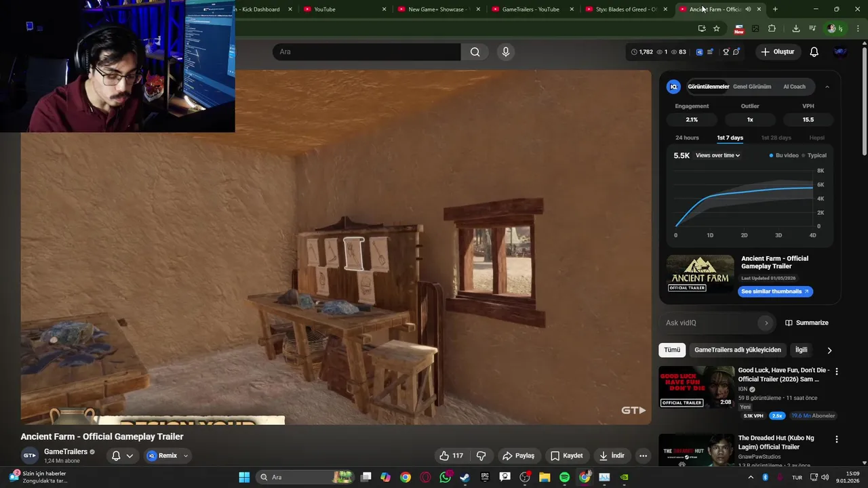The image size is (868, 488).
Task: Click the vidIQ logo icon in header
Action: tap(699, 52)
